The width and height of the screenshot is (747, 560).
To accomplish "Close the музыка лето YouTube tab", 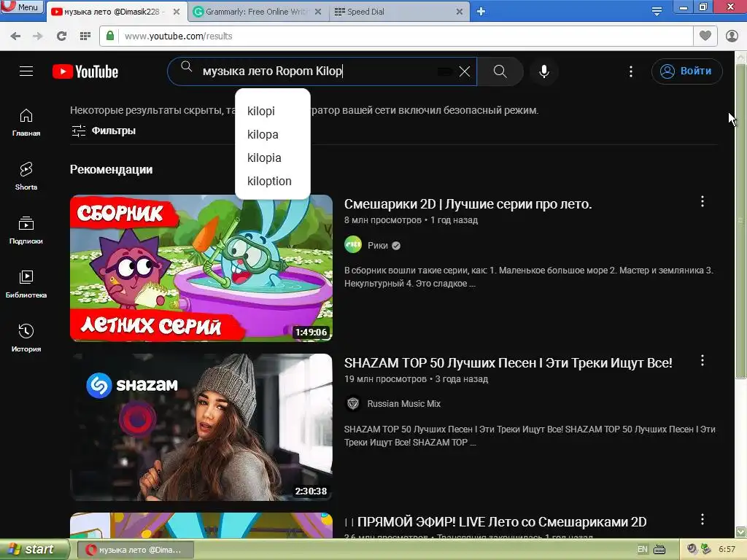I will [x=177, y=12].
